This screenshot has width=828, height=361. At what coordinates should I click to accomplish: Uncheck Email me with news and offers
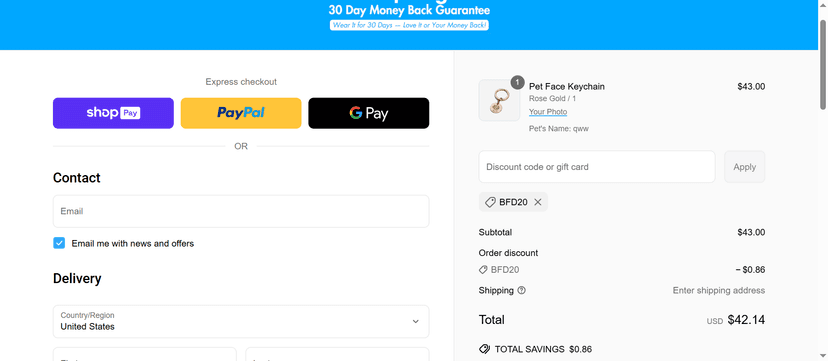pos(59,243)
